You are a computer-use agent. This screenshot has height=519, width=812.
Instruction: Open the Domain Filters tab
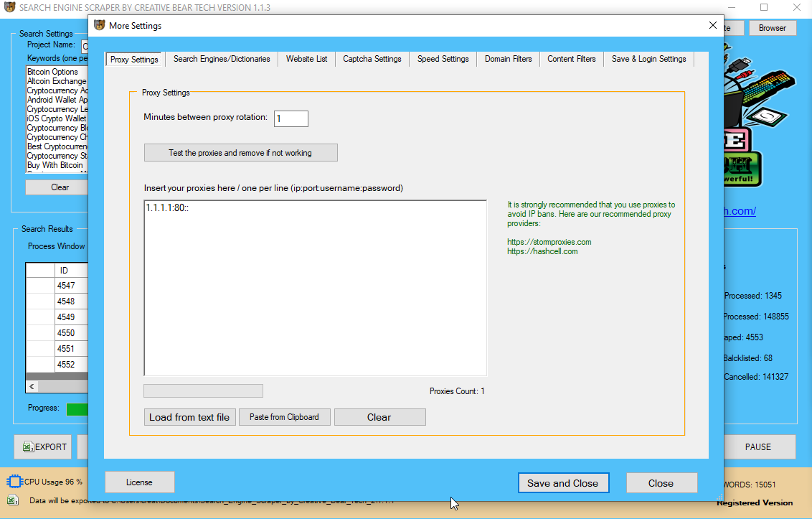(508, 60)
